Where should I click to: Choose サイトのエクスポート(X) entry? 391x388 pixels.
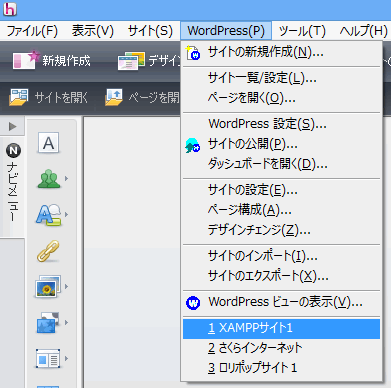(281, 276)
